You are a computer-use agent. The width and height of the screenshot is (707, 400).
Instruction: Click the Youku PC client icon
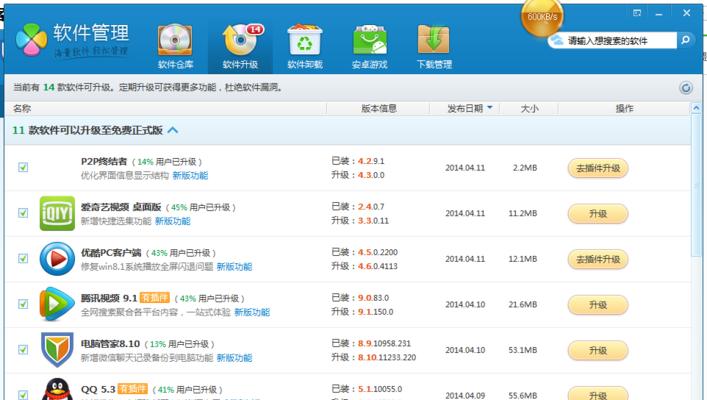57,259
